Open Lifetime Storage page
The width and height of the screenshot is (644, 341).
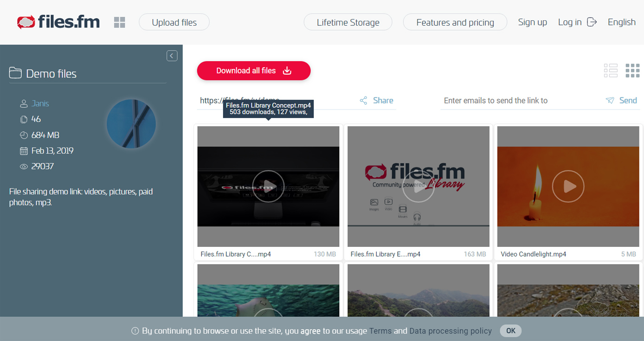click(348, 22)
